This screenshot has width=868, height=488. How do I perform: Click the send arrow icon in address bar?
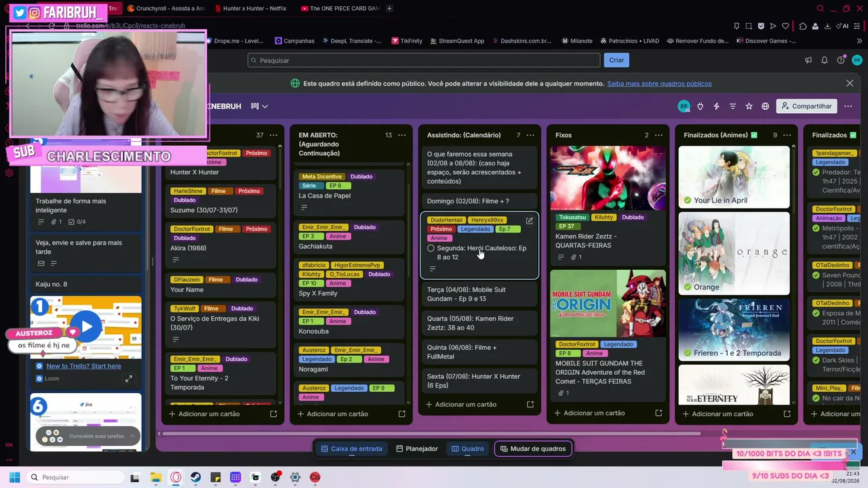[773, 26]
